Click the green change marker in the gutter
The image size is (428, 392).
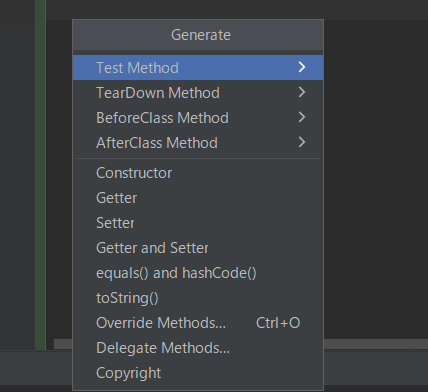(40, 175)
